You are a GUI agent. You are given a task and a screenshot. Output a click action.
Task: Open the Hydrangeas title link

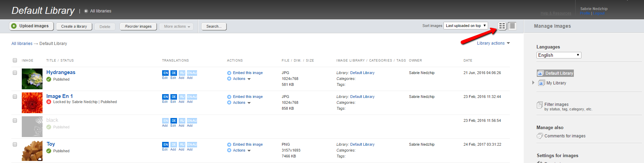point(61,72)
